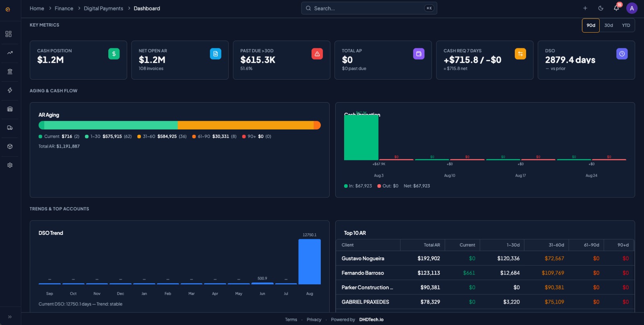Go to Digital Payments breadcrumb
Screen dimensions: 644x325
tap(103, 8)
